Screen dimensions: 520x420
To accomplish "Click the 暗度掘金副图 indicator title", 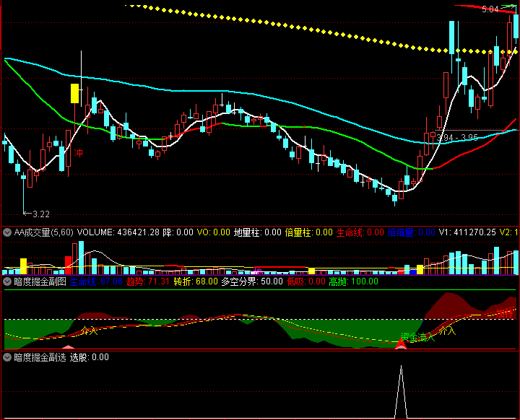I will coord(40,281).
